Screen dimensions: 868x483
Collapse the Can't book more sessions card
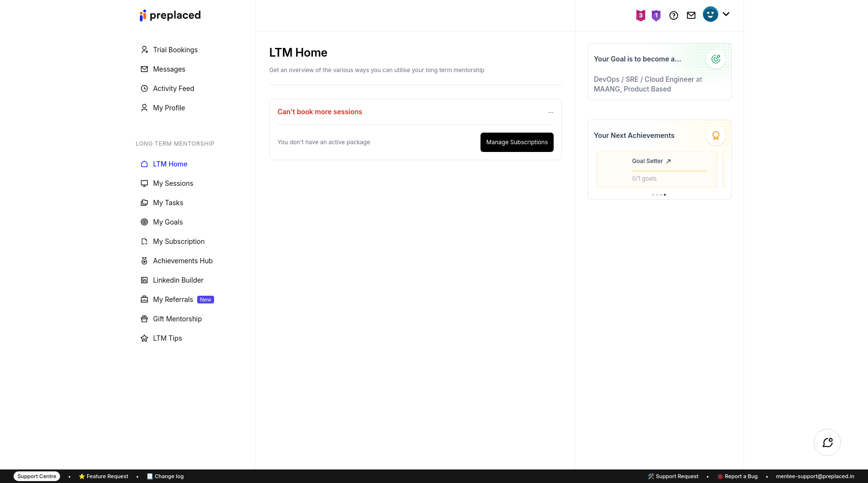(x=551, y=112)
